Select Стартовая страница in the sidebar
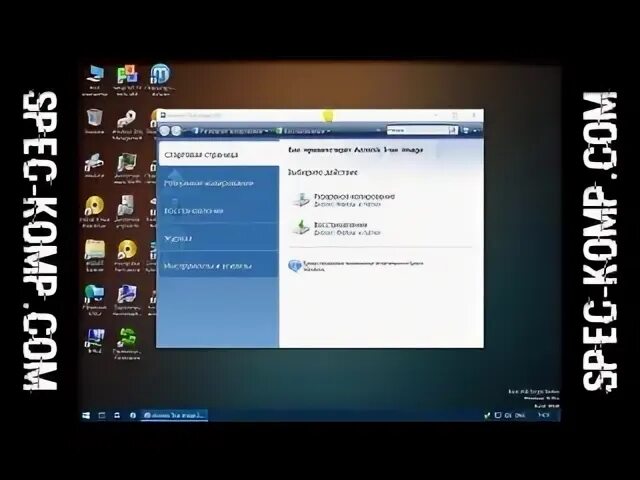This screenshot has height=480, width=640. point(218,154)
